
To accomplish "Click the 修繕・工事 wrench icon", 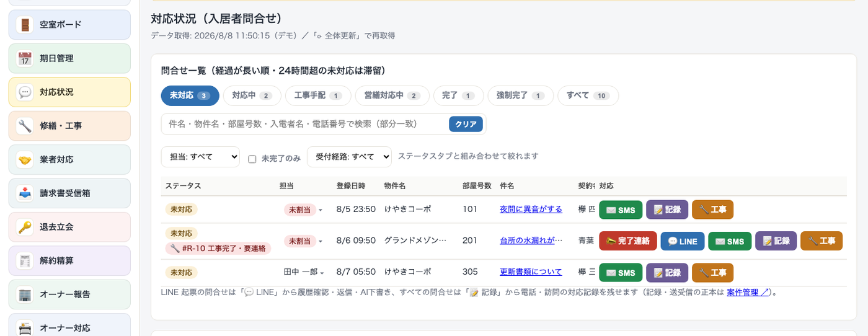I will tap(25, 126).
